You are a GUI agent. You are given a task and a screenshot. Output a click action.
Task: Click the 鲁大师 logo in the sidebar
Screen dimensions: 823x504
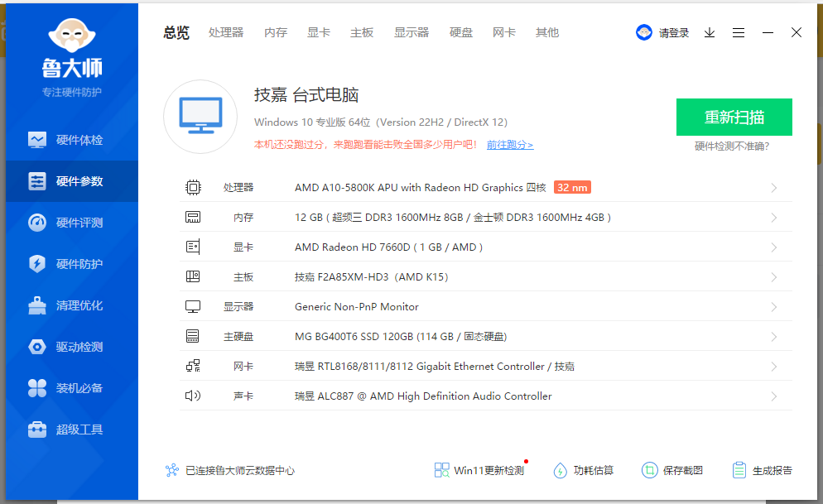tap(72, 48)
